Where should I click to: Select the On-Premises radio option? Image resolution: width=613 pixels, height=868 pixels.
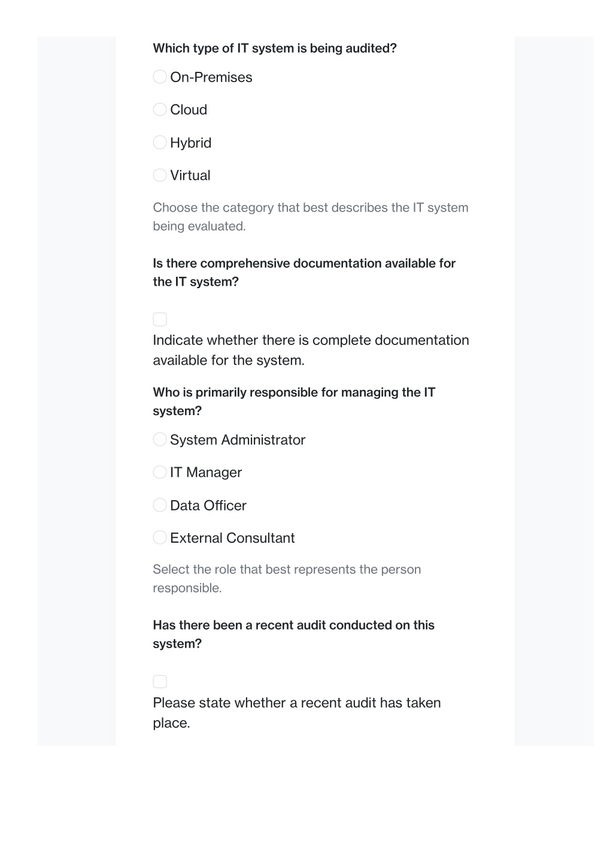(x=160, y=77)
